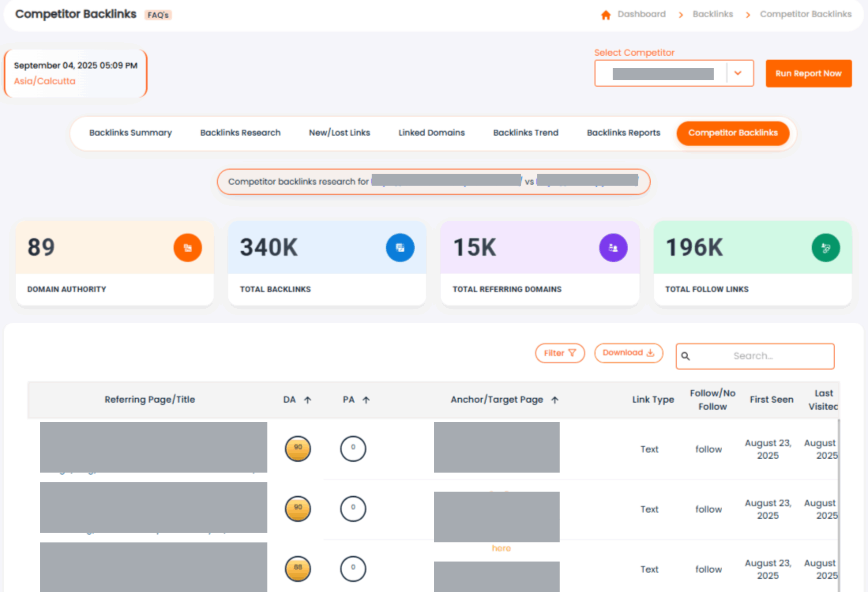
Task: Open the Select Competitor combo box
Action: pyautogui.click(x=663, y=74)
